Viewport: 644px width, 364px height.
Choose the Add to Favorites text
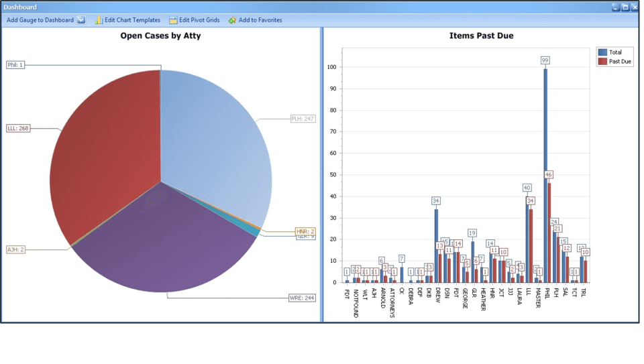(x=260, y=20)
